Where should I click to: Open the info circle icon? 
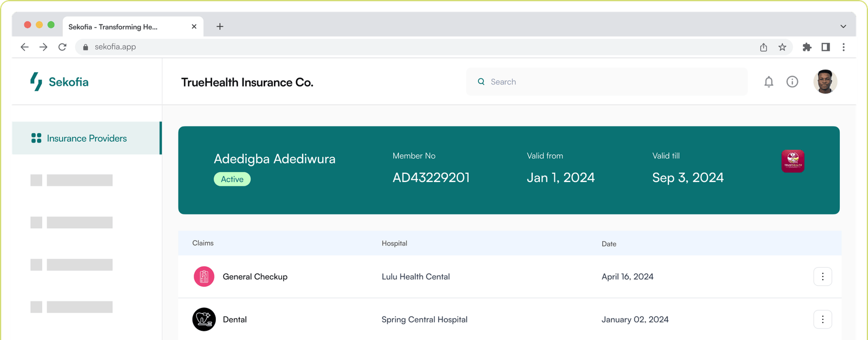[x=792, y=82]
